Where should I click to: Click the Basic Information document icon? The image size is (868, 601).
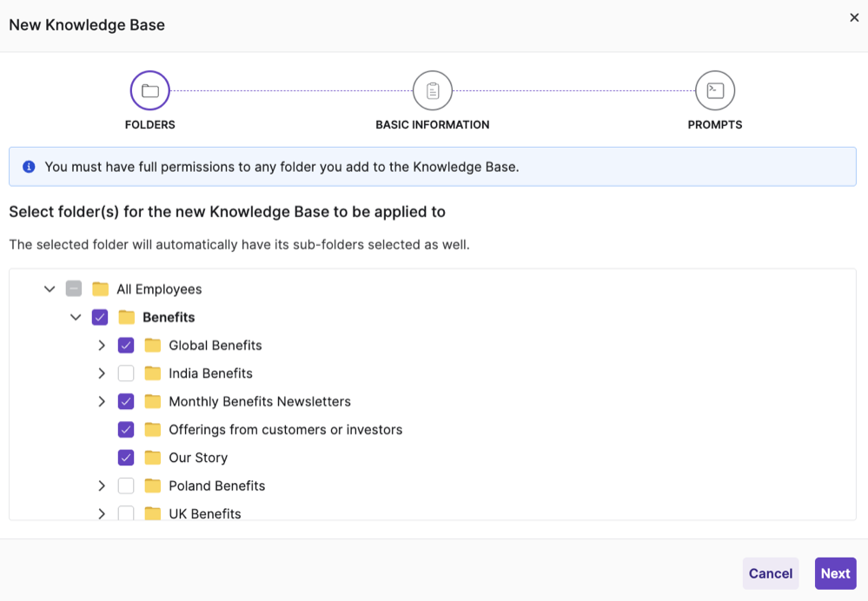tap(432, 89)
